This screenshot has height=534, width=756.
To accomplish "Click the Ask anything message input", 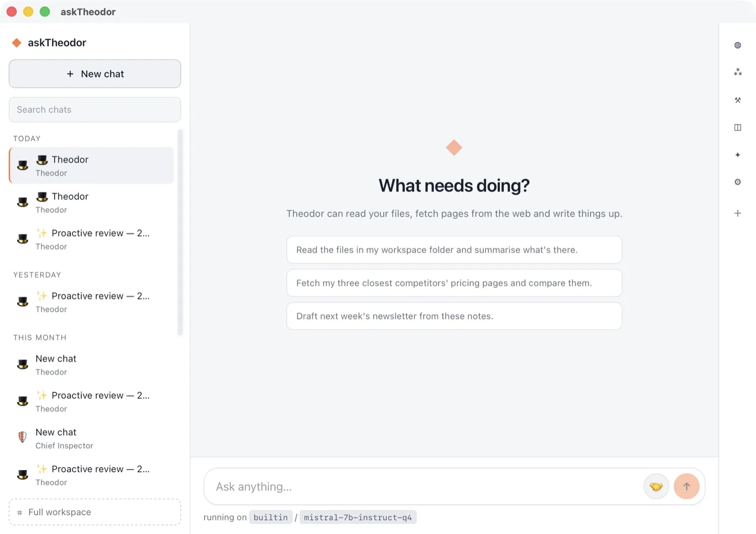I will pyautogui.click(x=423, y=487).
